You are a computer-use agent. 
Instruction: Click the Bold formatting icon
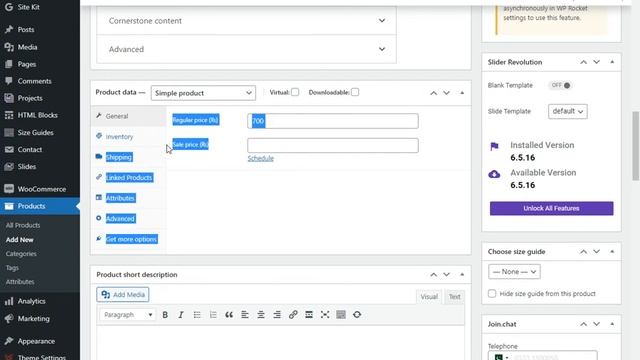(x=165, y=315)
